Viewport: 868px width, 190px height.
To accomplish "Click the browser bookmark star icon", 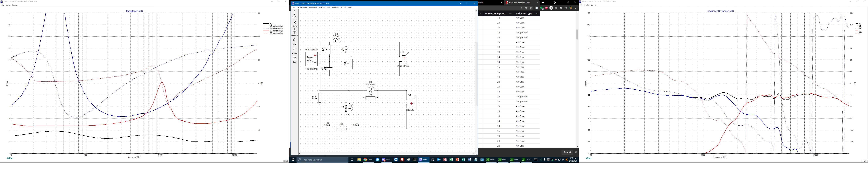I will (x=531, y=8).
